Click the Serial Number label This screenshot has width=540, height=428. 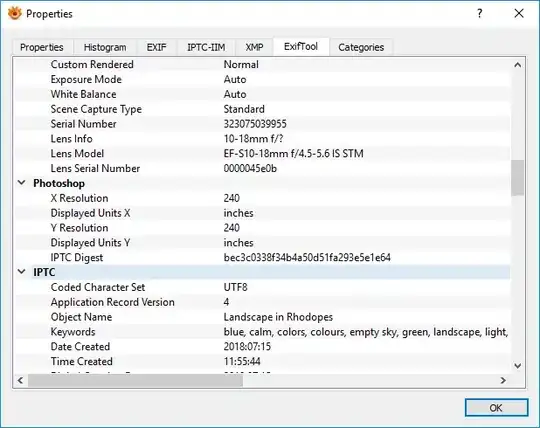pos(84,124)
